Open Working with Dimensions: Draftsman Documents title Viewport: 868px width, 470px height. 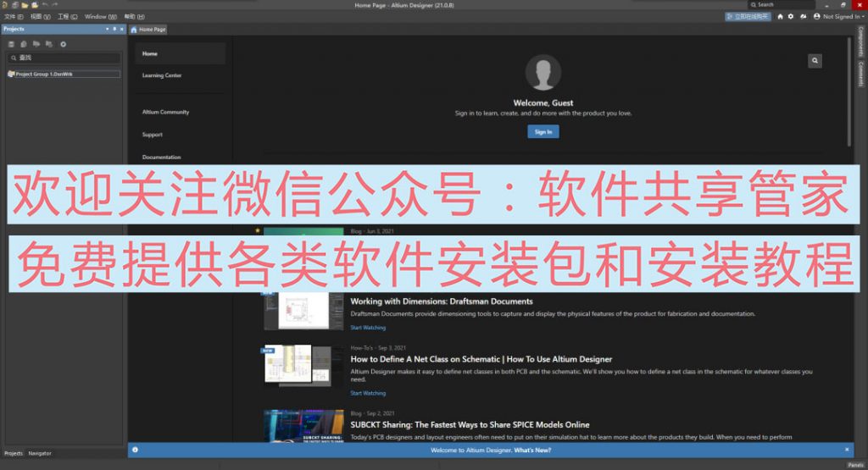[442, 301]
